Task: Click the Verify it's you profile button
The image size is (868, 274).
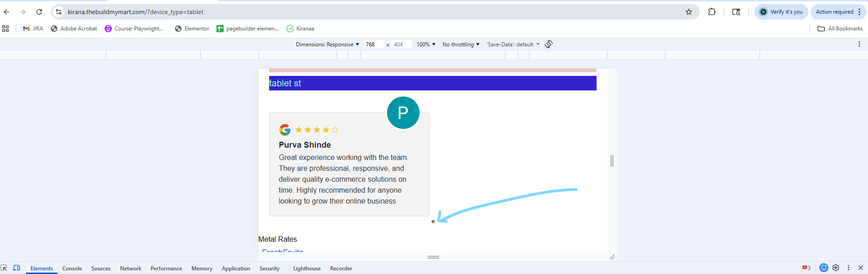Action: tap(781, 12)
